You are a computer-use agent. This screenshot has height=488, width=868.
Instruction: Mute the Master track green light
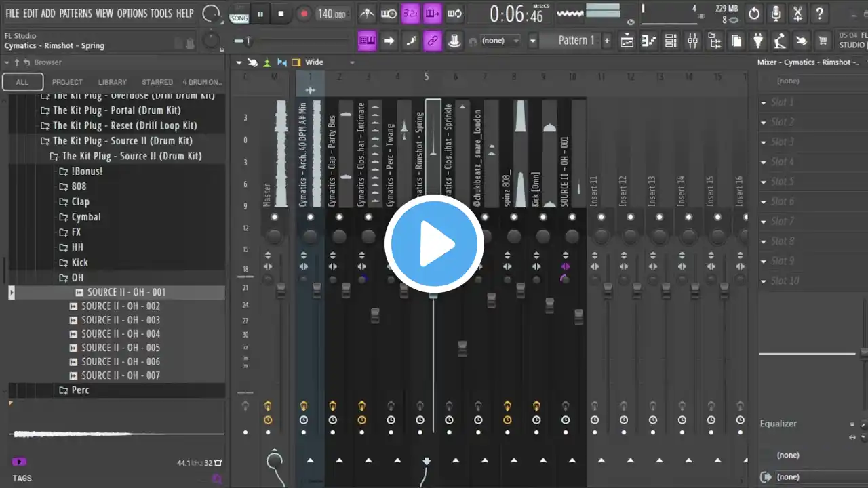pyautogui.click(x=275, y=217)
